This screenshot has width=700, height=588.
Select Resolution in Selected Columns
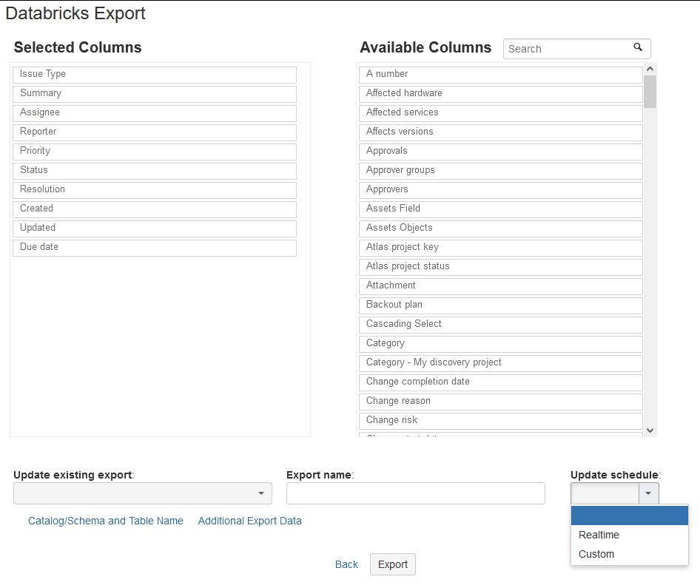(x=155, y=190)
